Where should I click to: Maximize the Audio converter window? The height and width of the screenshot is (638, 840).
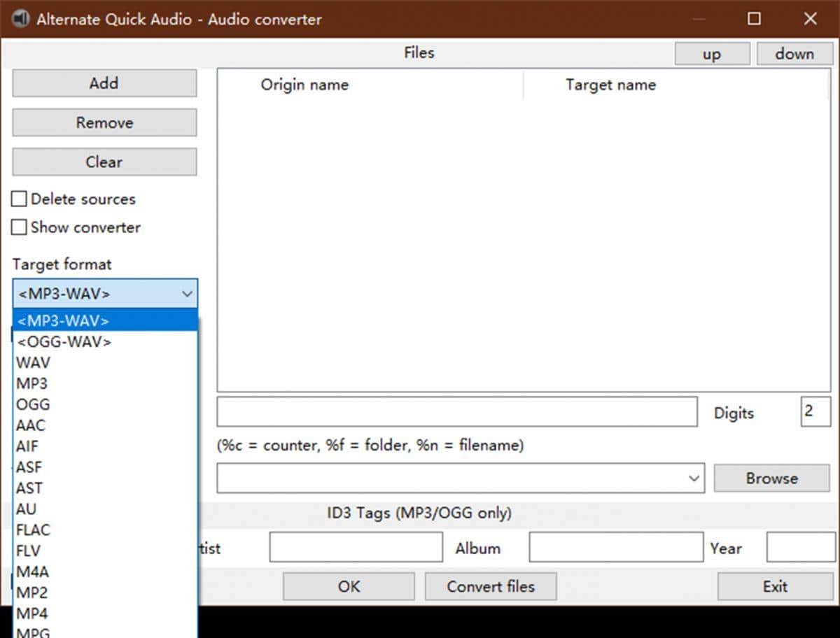pyautogui.click(x=754, y=19)
